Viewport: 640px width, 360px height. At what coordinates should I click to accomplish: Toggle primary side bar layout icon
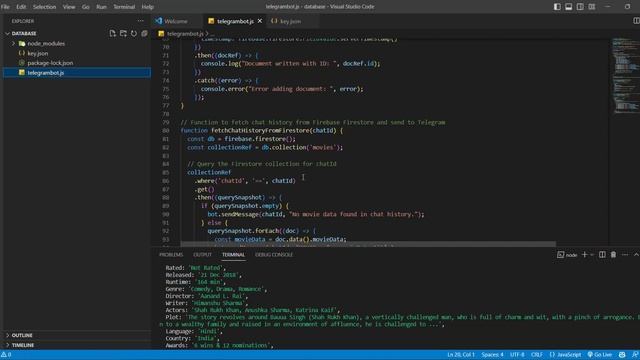pyautogui.click(x=557, y=7)
